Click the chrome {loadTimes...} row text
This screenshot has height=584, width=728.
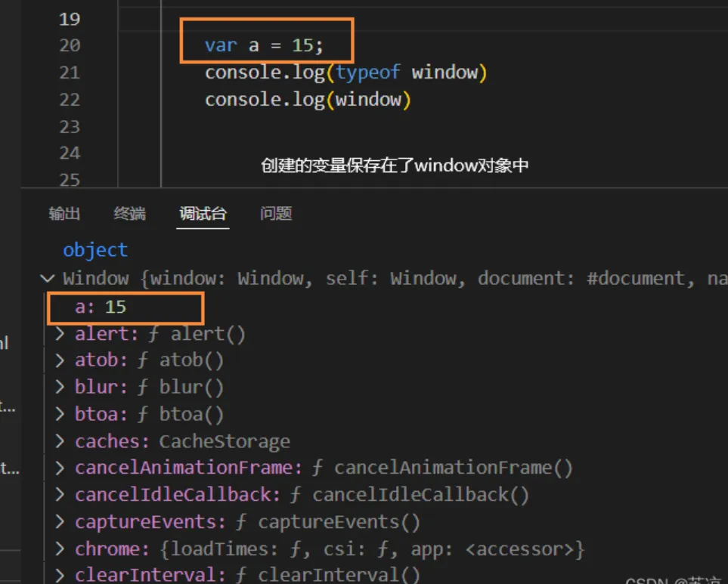point(330,549)
